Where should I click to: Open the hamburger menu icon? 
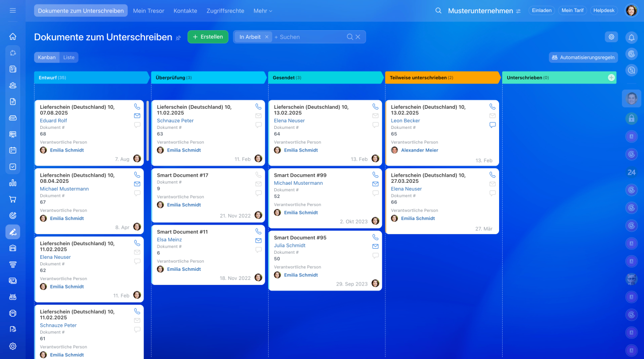coord(13,10)
